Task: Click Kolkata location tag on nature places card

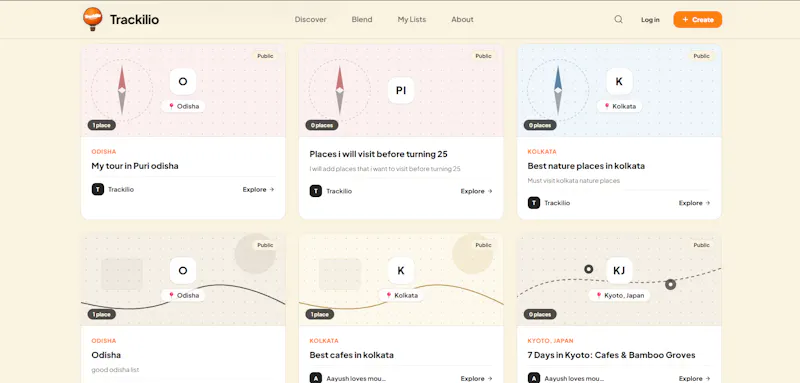Action: (x=619, y=106)
